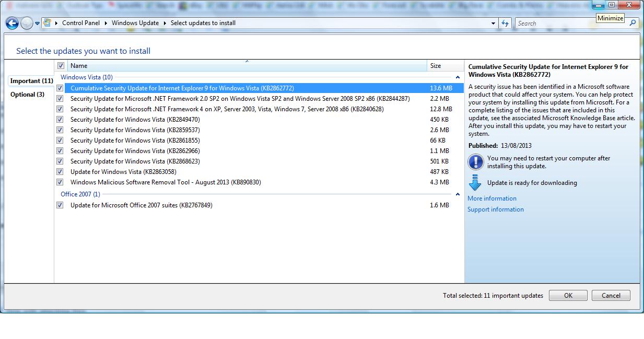Screen dimensions: 644x339
Task: Collapse the Office 2007 (1) group
Action: coord(458,194)
